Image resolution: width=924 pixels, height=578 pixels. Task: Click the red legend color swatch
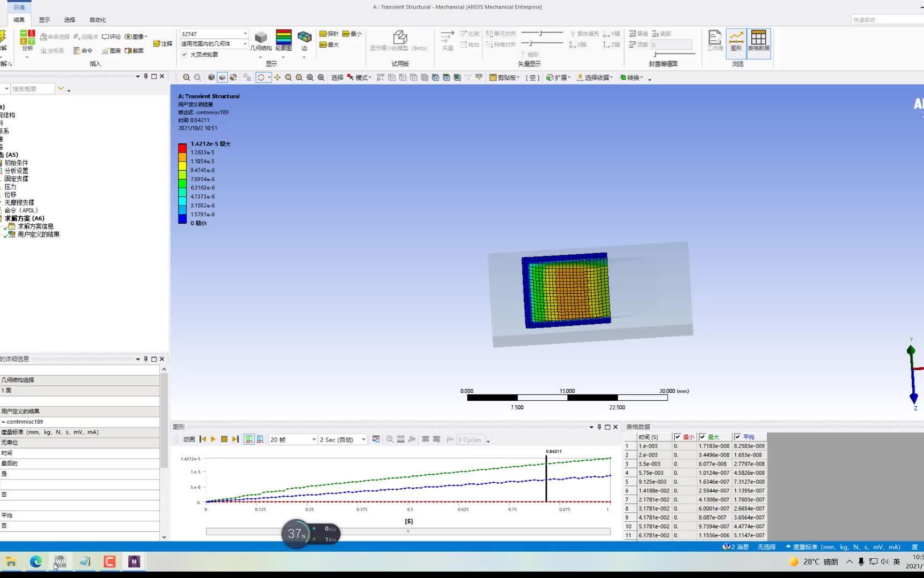tap(182, 148)
